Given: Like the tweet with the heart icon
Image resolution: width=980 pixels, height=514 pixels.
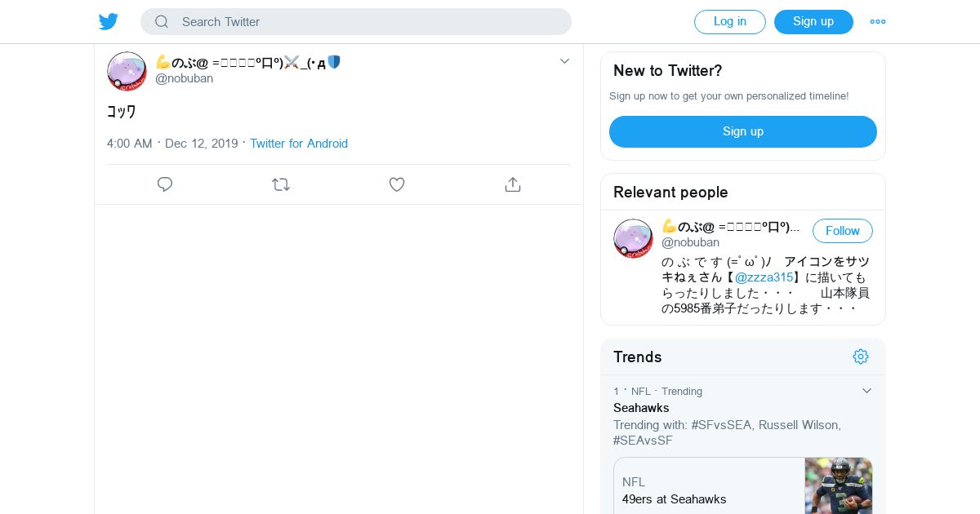Looking at the screenshot, I should click(x=397, y=184).
